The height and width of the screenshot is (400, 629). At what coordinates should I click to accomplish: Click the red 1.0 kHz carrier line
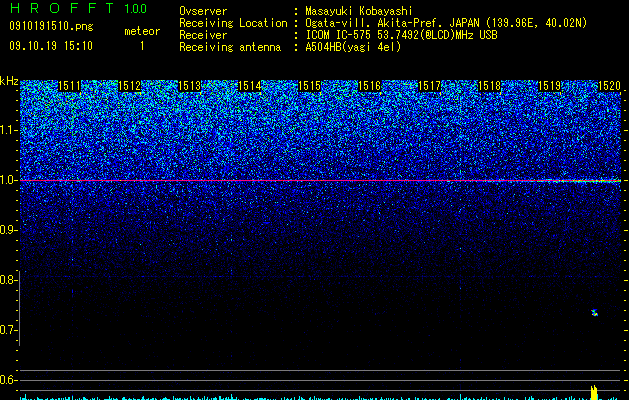click(x=320, y=181)
